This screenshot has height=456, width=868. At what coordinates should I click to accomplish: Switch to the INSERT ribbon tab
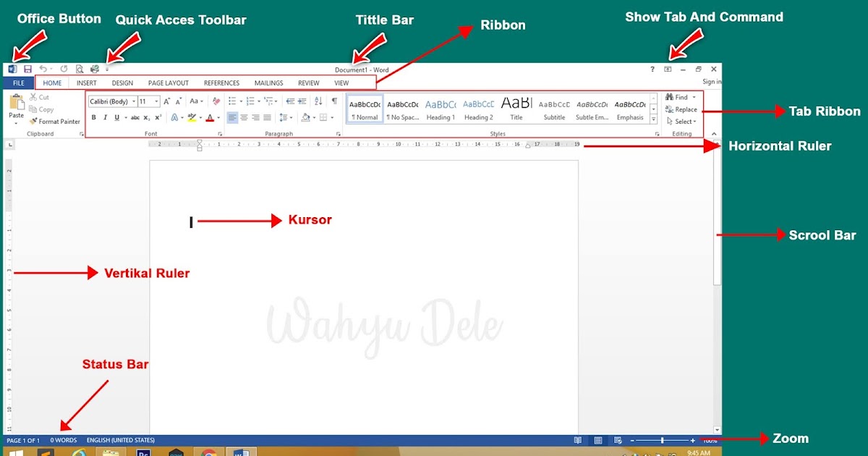point(86,83)
